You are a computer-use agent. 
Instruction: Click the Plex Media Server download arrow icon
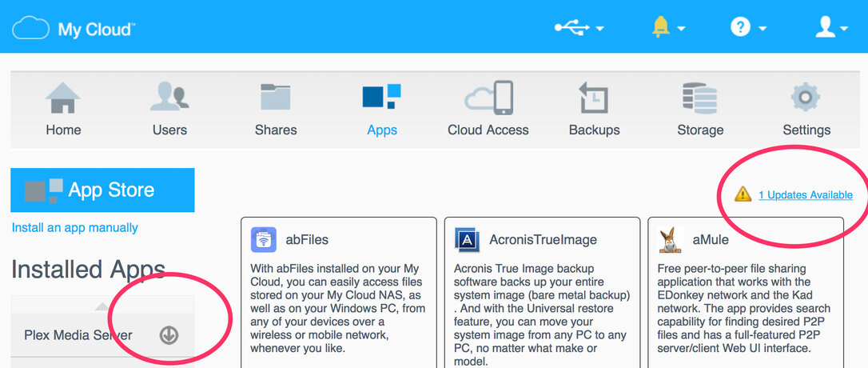(169, 335)
